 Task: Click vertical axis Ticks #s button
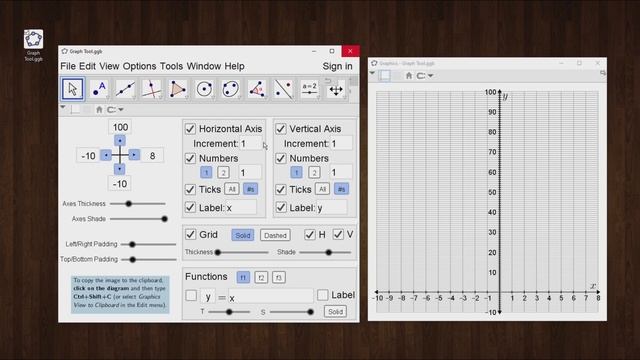pyautogui.click(x=341, y=189)
